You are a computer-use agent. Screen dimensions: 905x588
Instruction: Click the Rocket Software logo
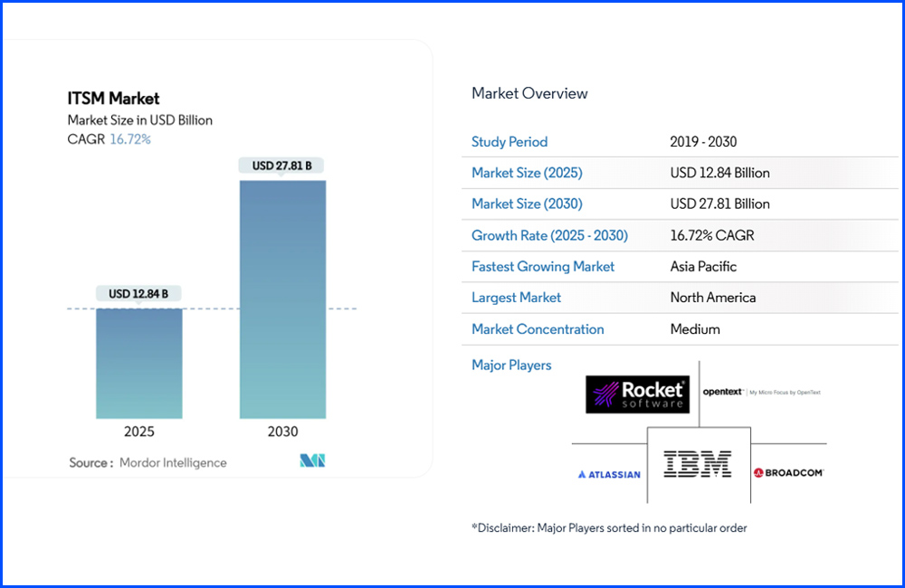click(637, 394)
